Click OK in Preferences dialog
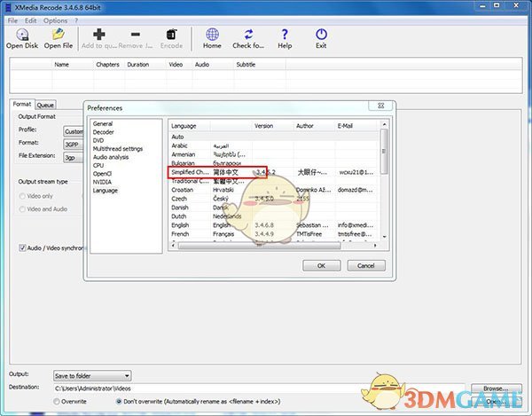Viewport: 532px width, 416px height. pos(322,266)
